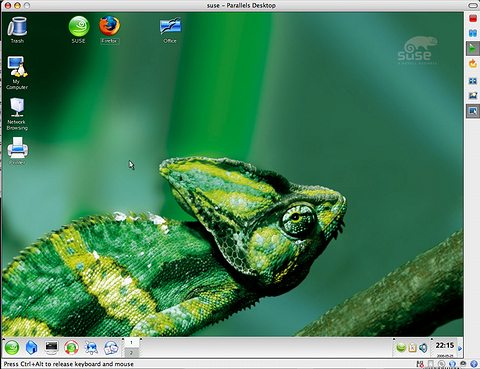This screenshot has width=480, height=369.
Task: Click the green SUSE updater tray icon
Action: pos(401,348)
